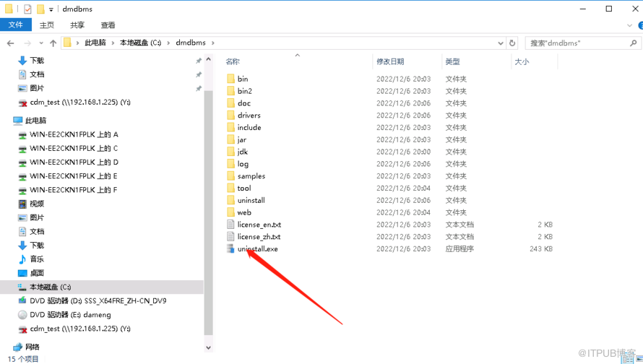Click the back navigation arrow

click(11, 43)
